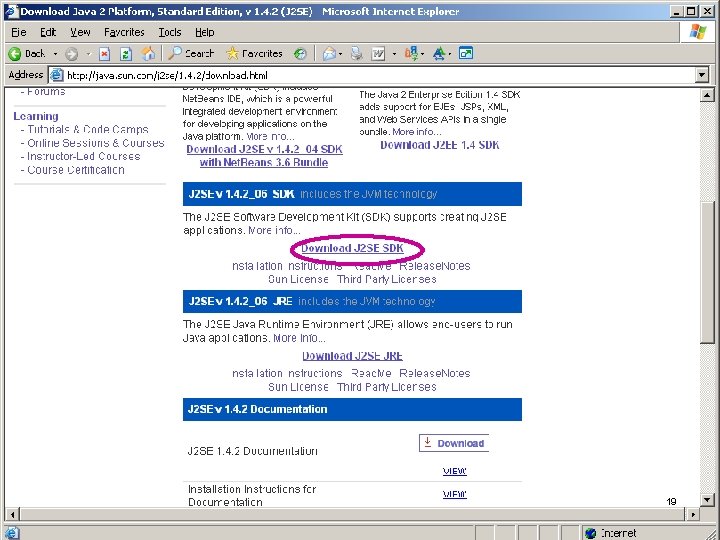Click the Windows logo throbber
Viewport: 720px width, 540px height.
click(698, 32)
